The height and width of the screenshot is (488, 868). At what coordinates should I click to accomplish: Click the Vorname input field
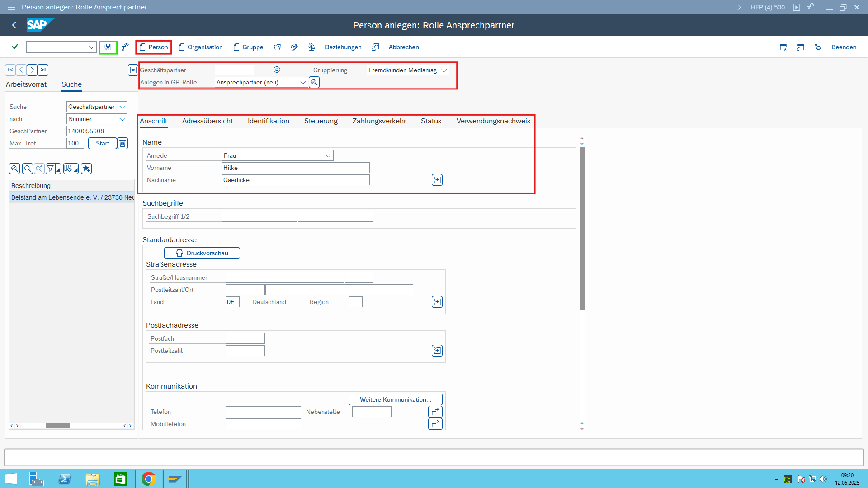296,168
